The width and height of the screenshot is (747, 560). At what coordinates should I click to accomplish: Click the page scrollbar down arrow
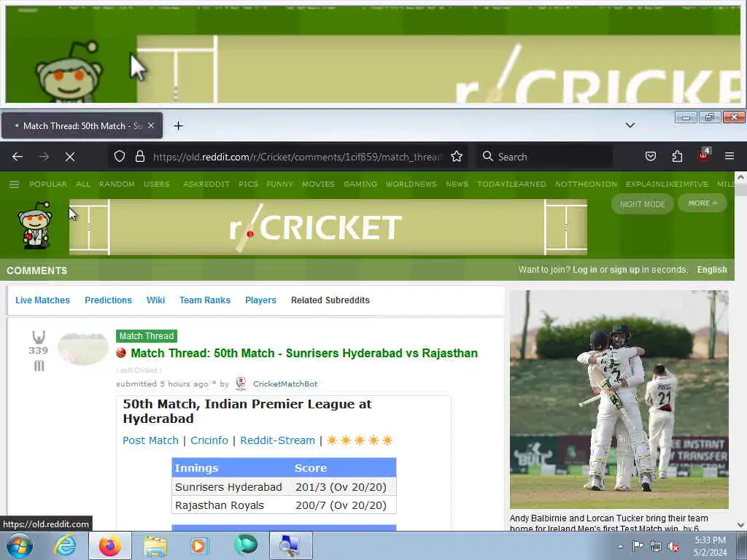click(x=740, y=525)
